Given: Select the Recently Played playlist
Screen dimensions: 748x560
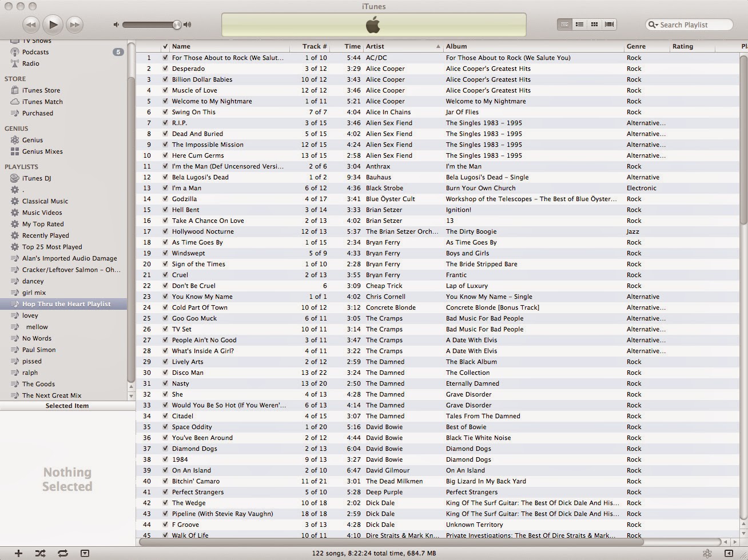Looking at the screenshot, I should point(46,235).
